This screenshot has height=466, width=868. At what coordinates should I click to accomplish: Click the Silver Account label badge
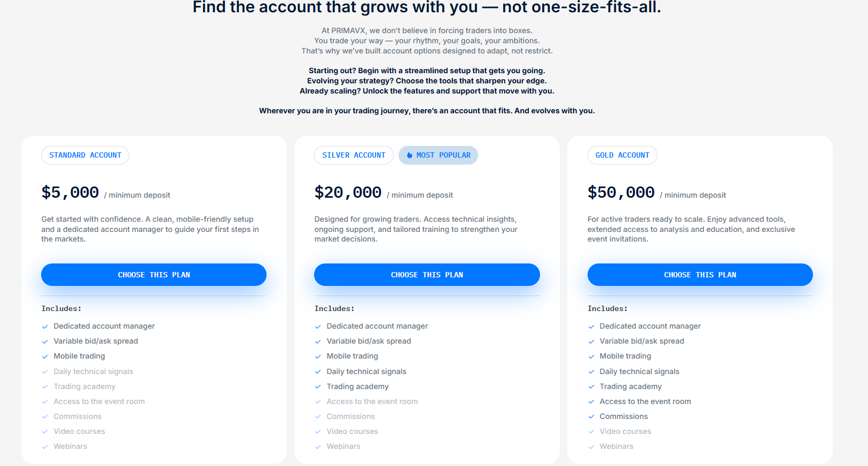pos(354,156)
